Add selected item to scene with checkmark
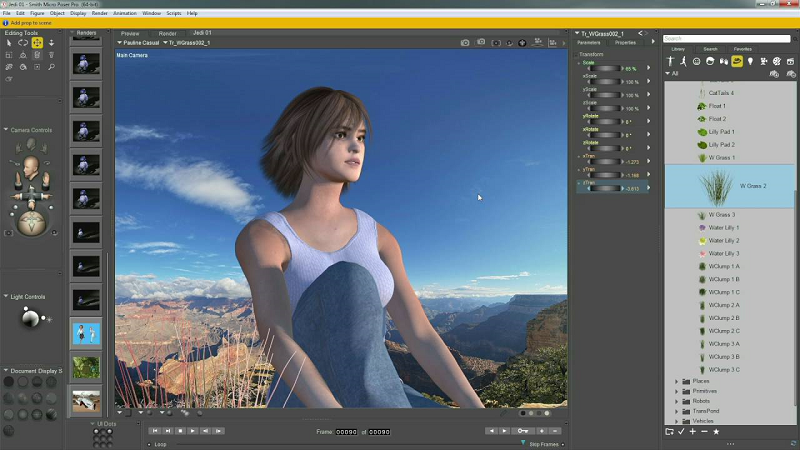This screenshot has height=450, width=800. [681, 431]
